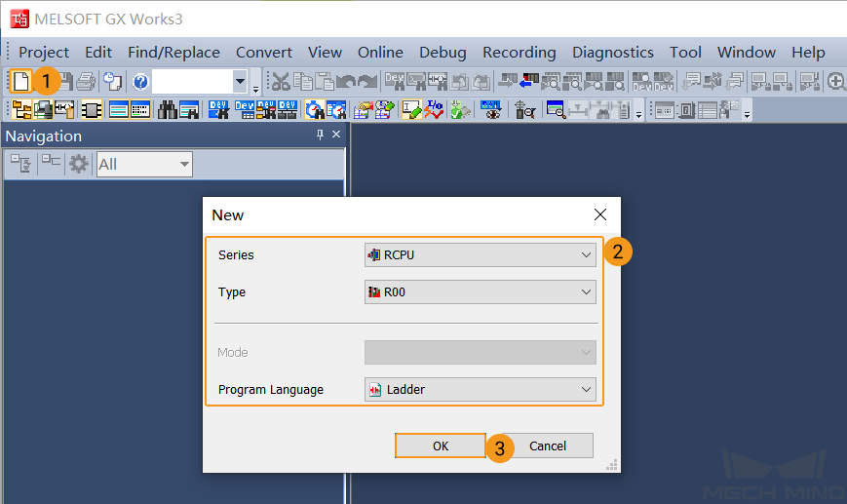Click the Write to PLC icon with gray arrow
This screenshot has height=504, width=847.
(x=507, y=82)
